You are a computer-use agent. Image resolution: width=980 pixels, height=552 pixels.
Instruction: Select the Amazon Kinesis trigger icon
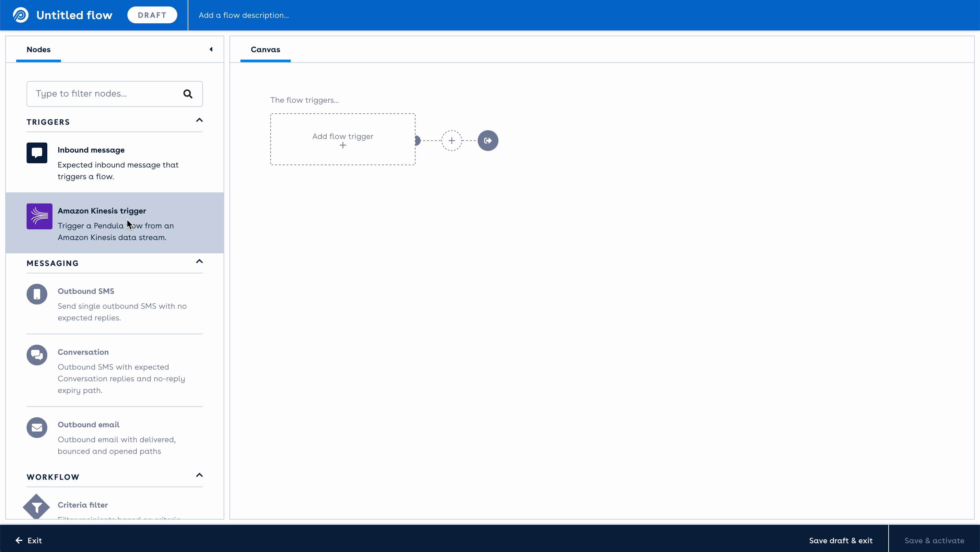coord(40,216)
